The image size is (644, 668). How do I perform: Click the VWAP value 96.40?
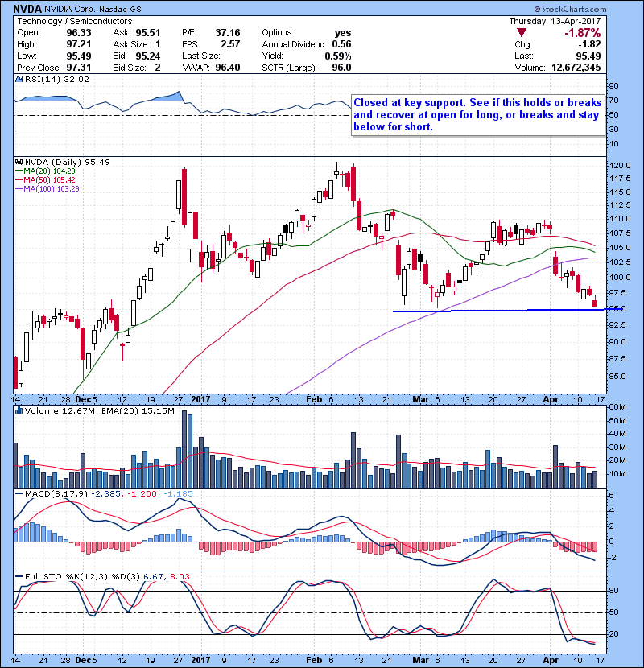click(x=228, y=68)
